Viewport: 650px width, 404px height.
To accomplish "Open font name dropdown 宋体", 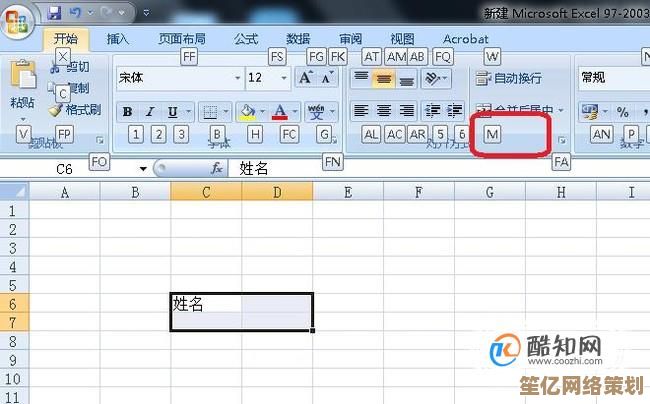I will tap(237, 78).
